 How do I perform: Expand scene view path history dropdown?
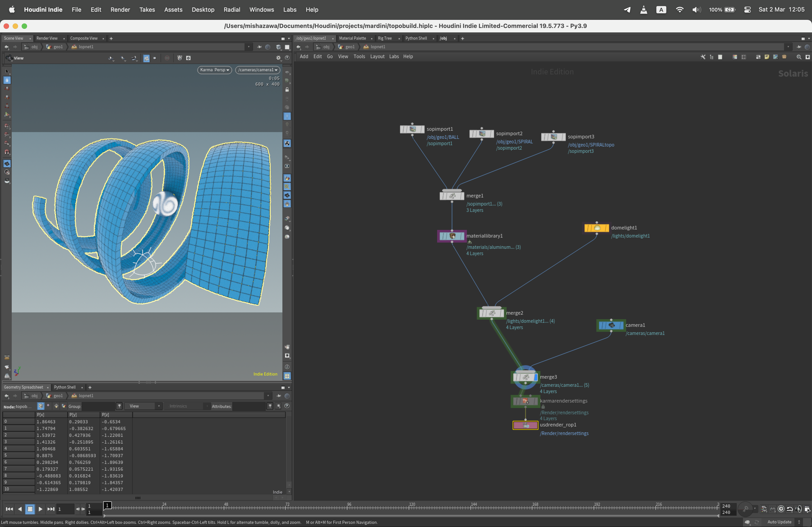coord(249,47)
